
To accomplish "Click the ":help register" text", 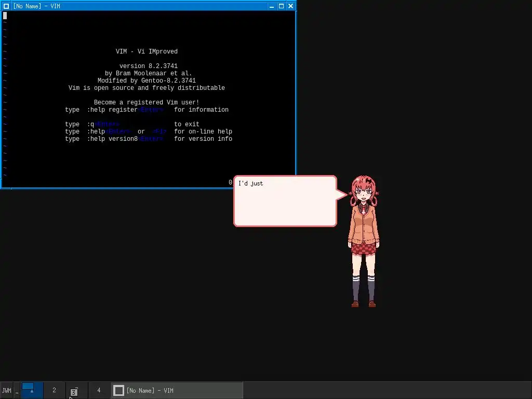I will (112, 110).
